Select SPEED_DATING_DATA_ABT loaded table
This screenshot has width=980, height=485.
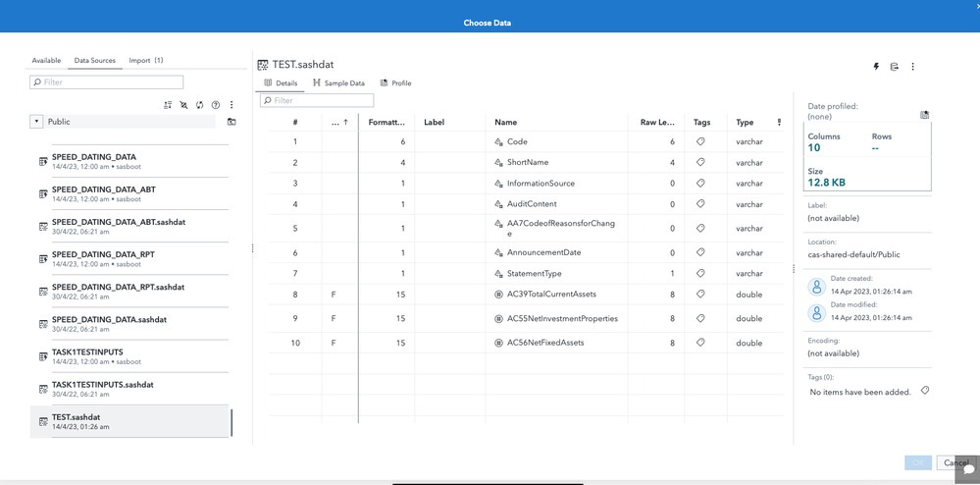[x=130, y=194]
